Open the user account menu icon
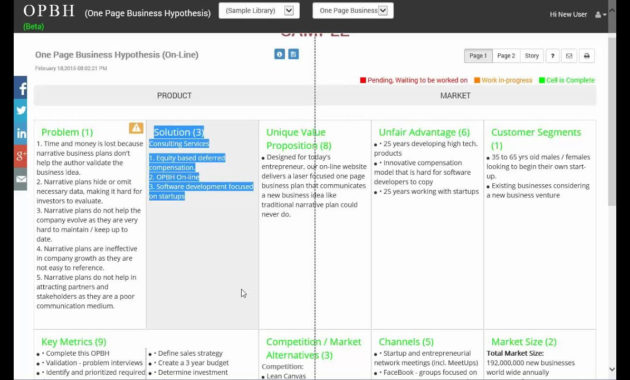 (x=600, y=14)
